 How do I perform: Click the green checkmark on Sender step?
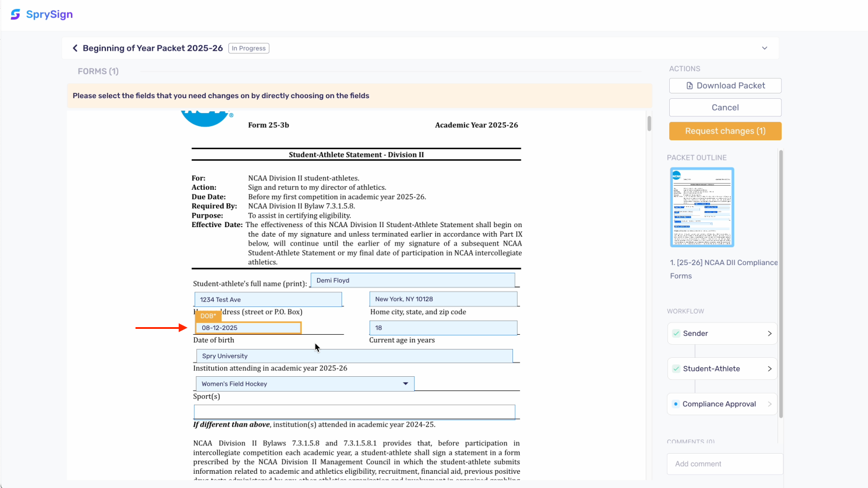coord(675,333)
